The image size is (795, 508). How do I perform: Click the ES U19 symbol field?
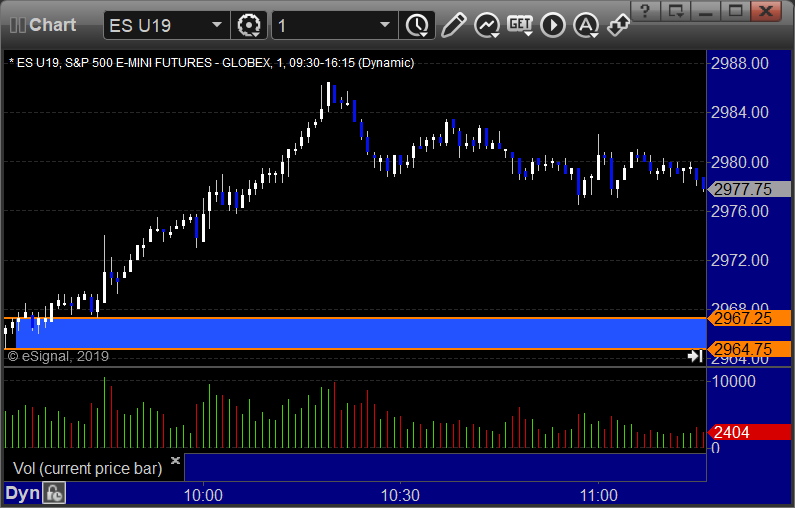coord(166,25)
